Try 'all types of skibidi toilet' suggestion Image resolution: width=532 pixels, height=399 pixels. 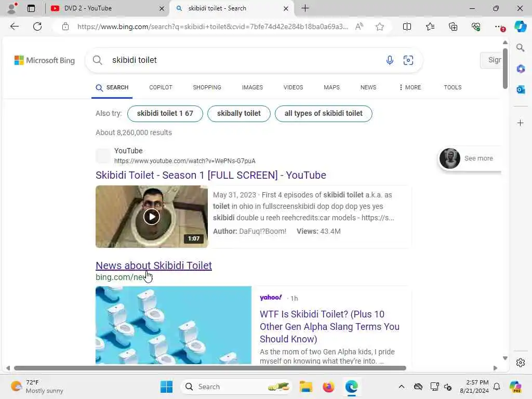click(323, 113)
